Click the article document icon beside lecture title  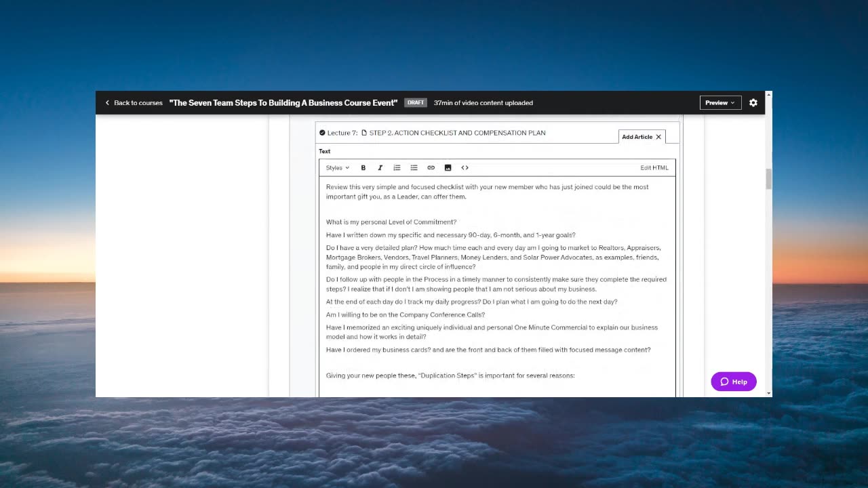pos(364,133)
